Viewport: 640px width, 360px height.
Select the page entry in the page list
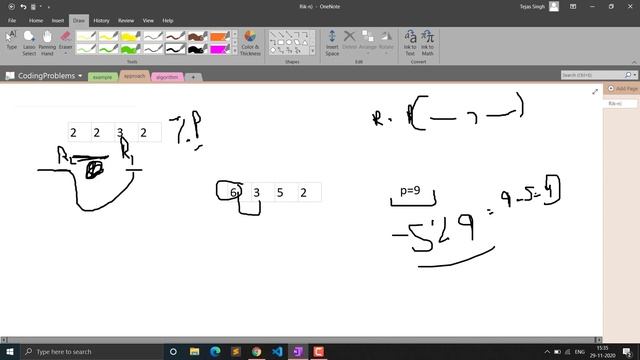620,104
